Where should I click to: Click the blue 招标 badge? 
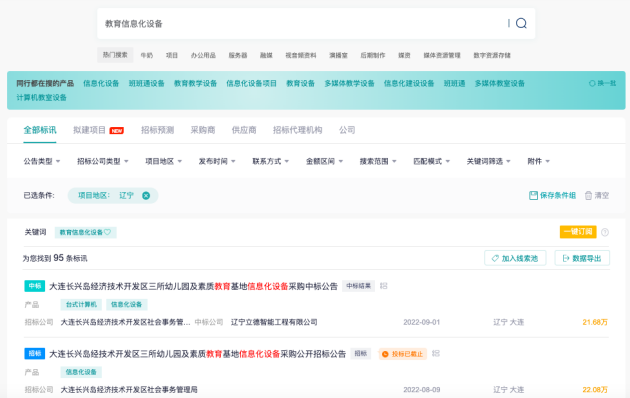pyautogui.click(x=35, y=353)
